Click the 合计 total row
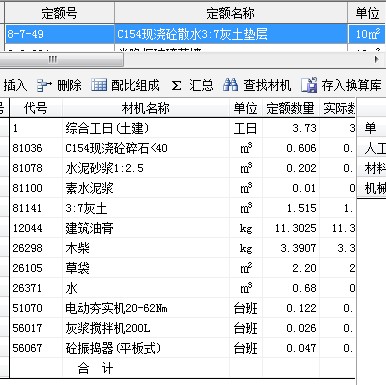The height and width of the screenshot is (385, 386). click(95, 368)
